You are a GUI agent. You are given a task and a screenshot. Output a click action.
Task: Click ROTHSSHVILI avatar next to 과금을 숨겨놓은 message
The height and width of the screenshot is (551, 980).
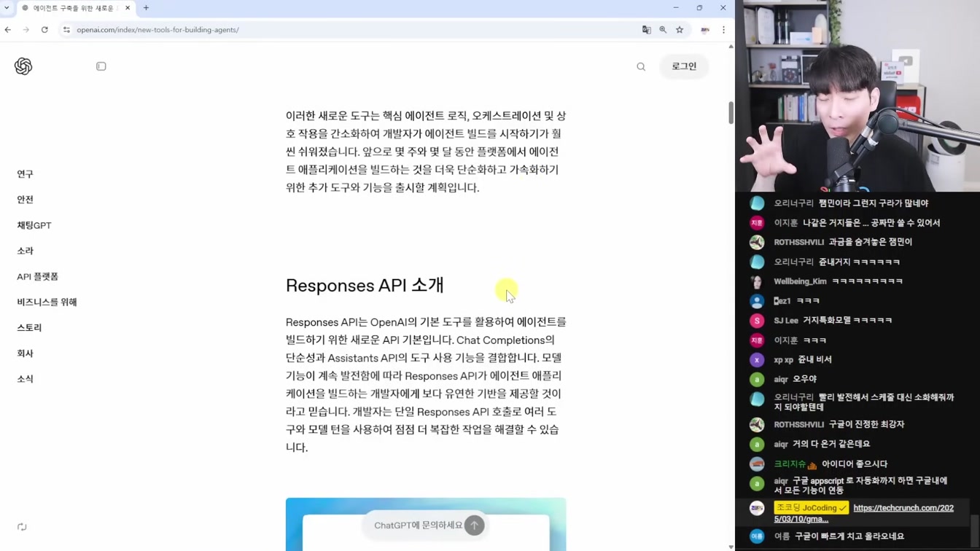(757, 242)
